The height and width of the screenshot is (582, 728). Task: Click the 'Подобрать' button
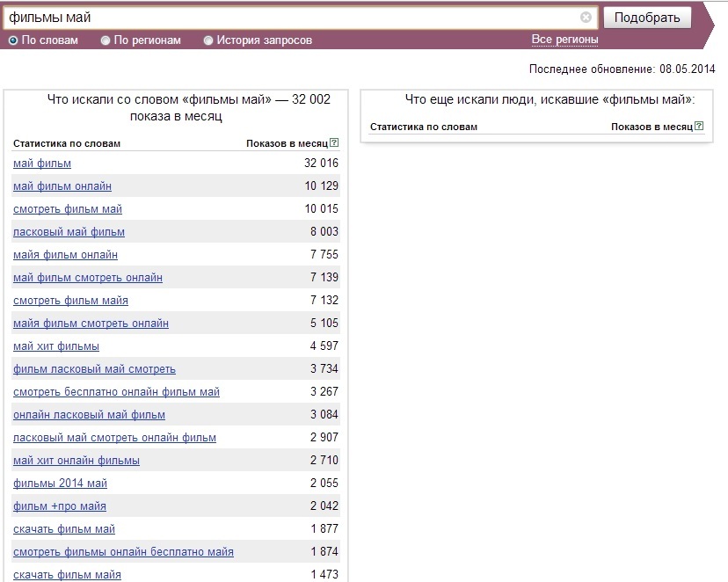647,18
